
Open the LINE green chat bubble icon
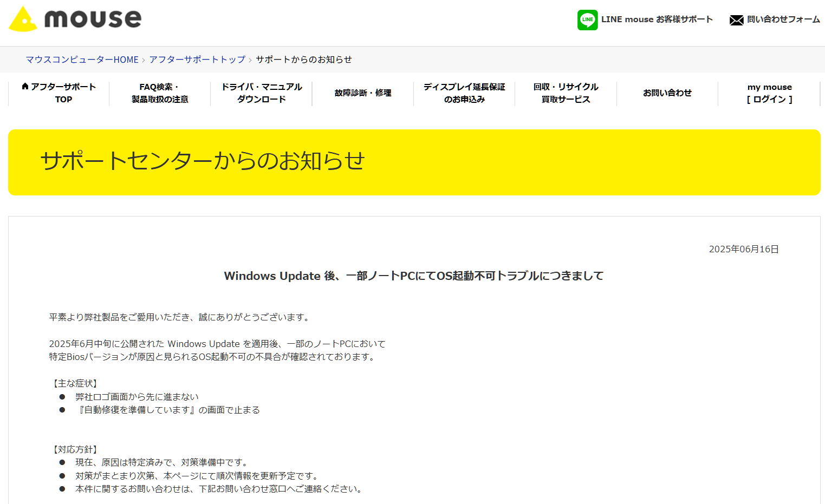pos(587,19)
